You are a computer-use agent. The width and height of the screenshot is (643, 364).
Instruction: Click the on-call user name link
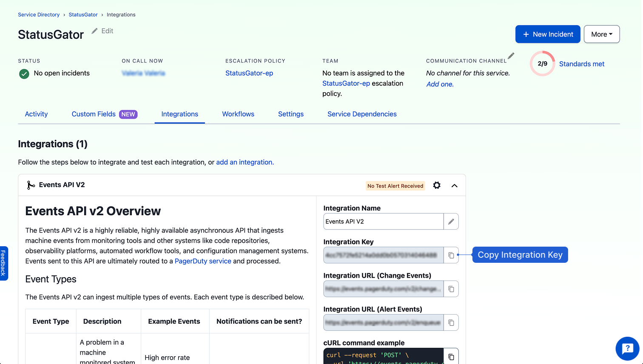(x=143, y=73)
